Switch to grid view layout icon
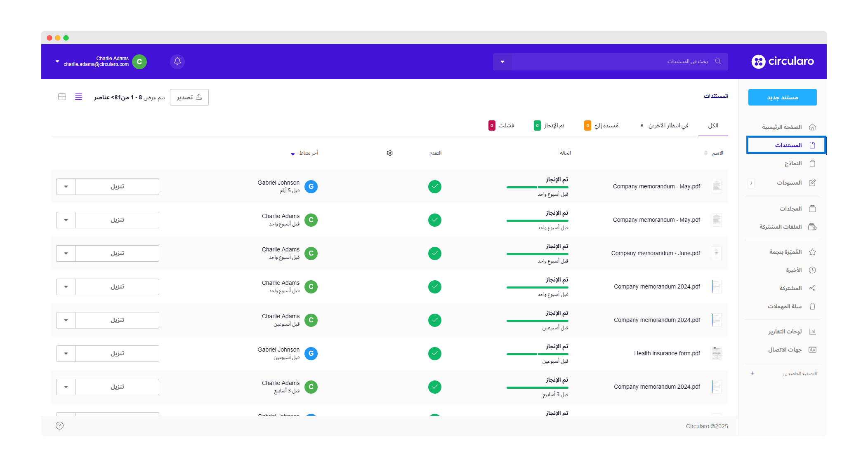The image size is (868, 467). tap(62, 97)
